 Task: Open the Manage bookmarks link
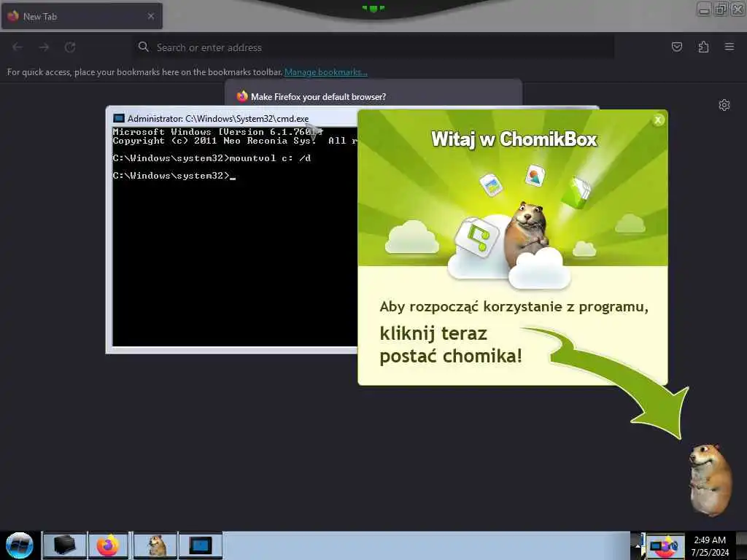(x=326, y=72)
